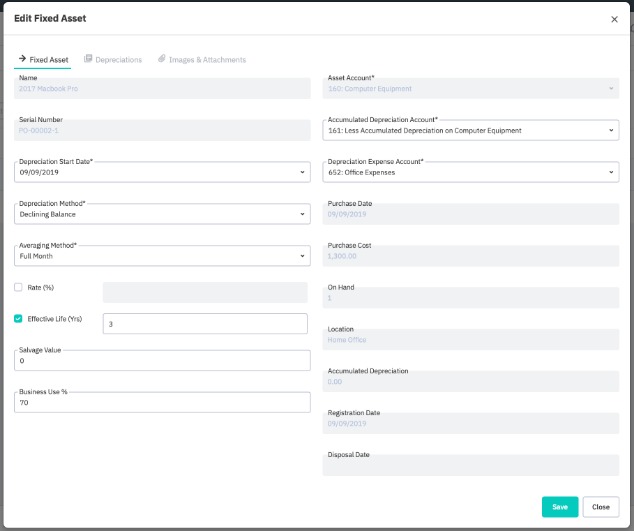
Task: Open the Images & Attachments tab
Action: click(207, 60)
